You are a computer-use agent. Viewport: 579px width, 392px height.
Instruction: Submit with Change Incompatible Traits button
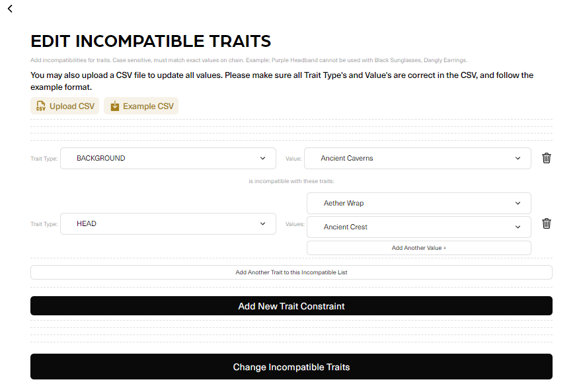point(291,367)
